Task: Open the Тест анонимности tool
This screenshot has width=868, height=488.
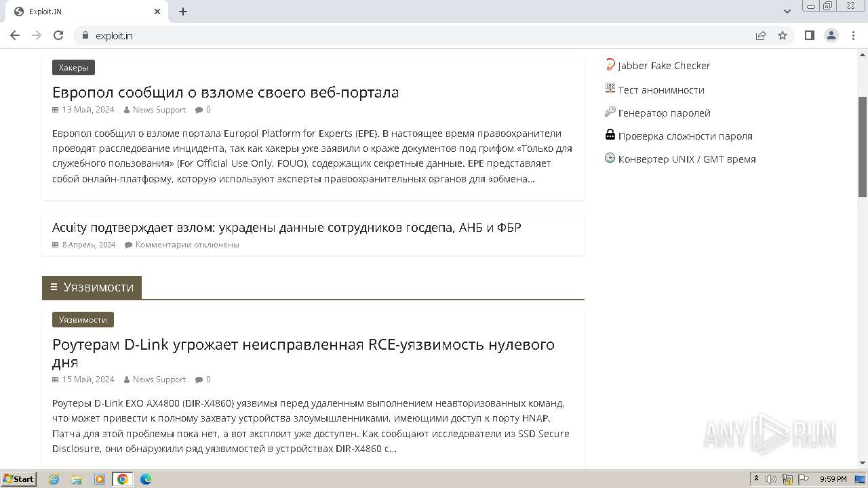Action: 661,90
